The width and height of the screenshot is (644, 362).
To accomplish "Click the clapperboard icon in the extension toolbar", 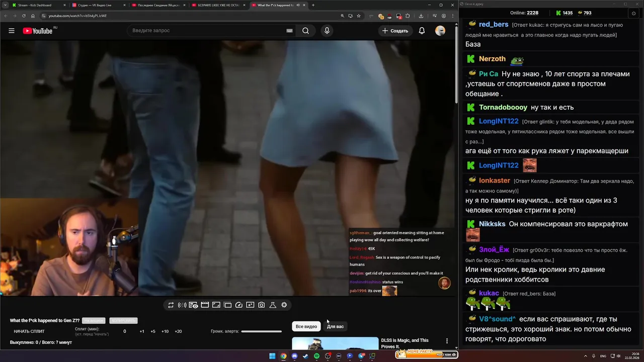I will 205,305.
